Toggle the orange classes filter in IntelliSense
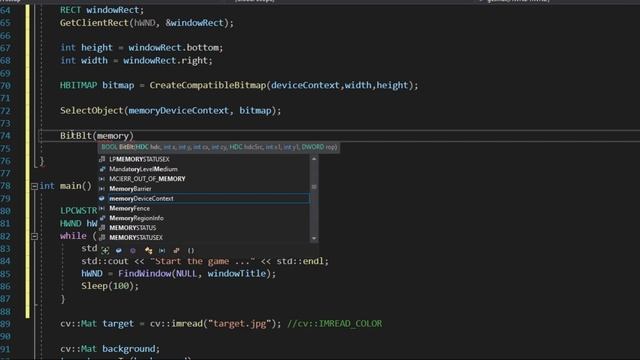Screen dimensions: 640x360 (x=148, y=250)
